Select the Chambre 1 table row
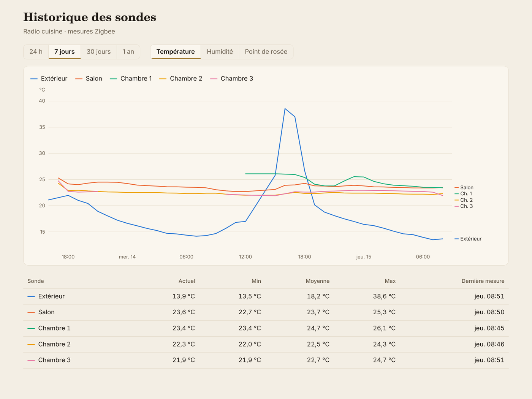The height and width of the screenshot is (399, 532). [266, 328]
